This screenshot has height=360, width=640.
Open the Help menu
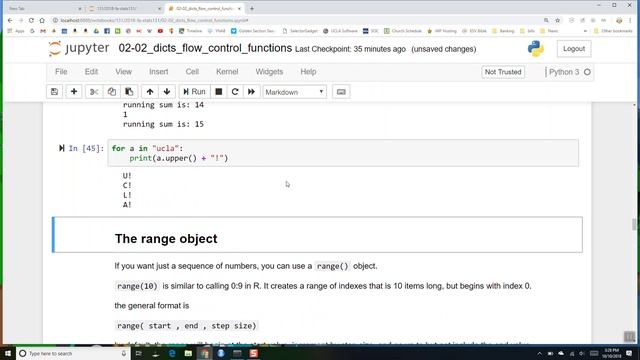click(x=308, y=71)
